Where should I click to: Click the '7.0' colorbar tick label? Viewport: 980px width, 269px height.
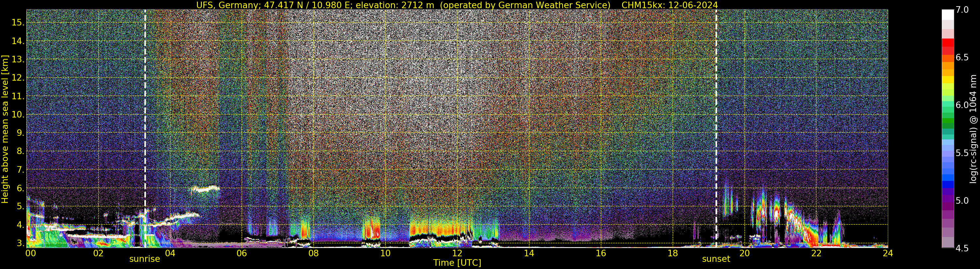click(962, 10)
